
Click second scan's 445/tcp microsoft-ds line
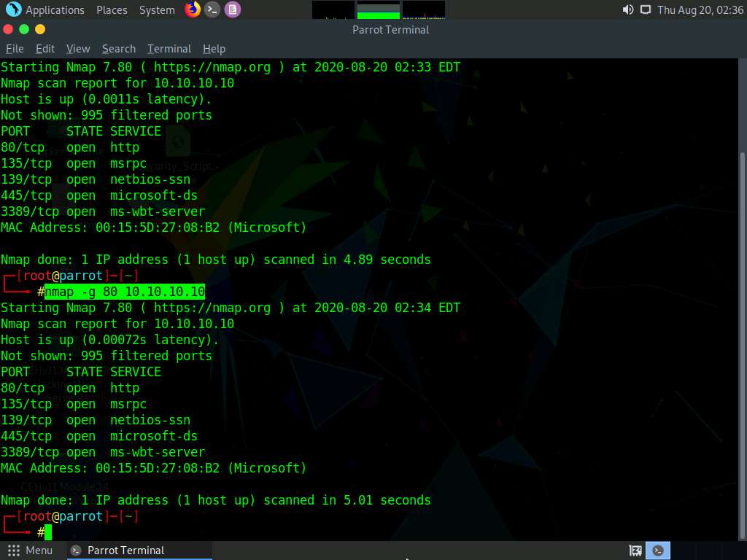[99, 436]
